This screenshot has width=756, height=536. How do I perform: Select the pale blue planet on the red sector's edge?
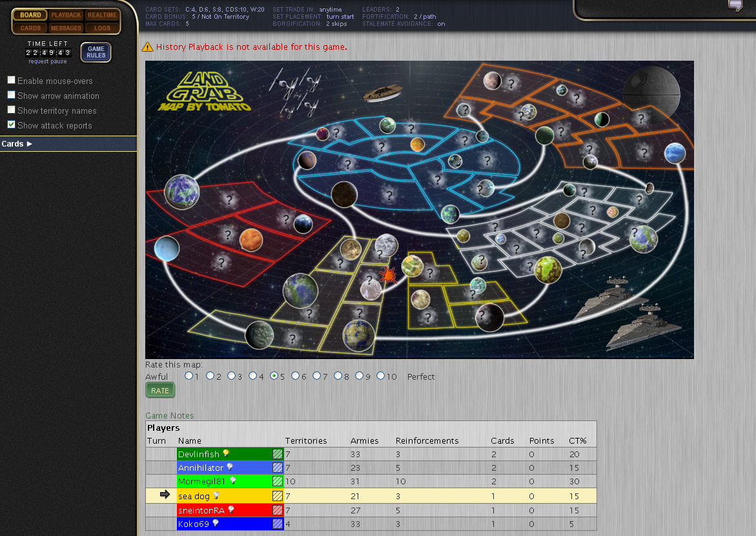(167, 249)
